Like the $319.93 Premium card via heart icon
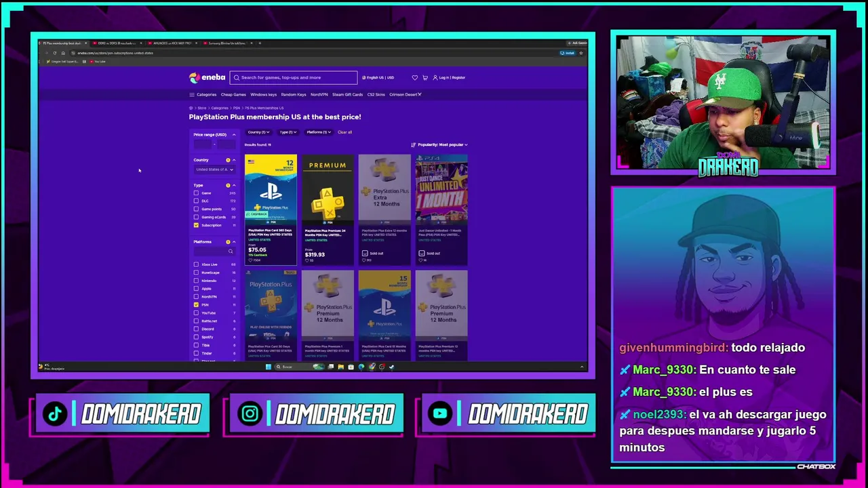Image resolution: width=868 pixels, height=488 pixels. [307, 260]
